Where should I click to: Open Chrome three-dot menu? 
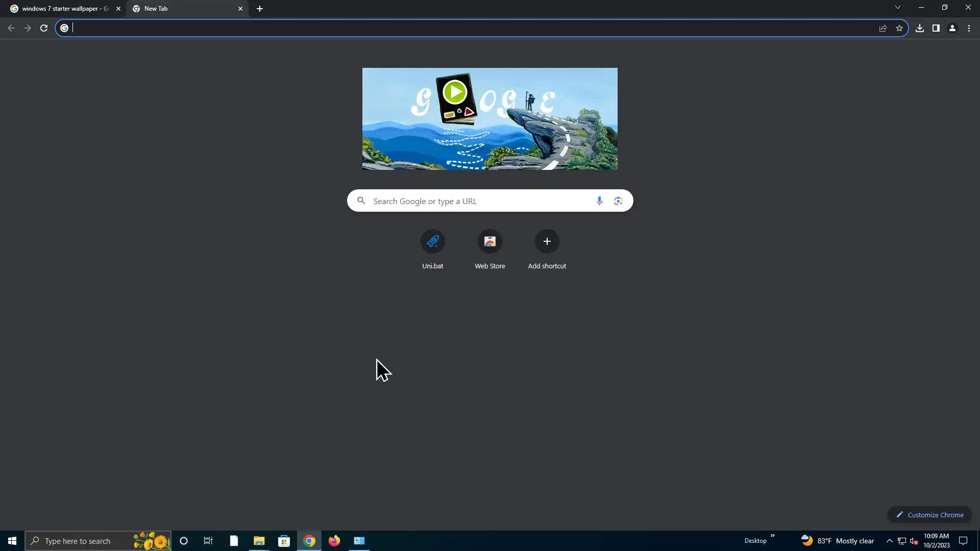969,29
